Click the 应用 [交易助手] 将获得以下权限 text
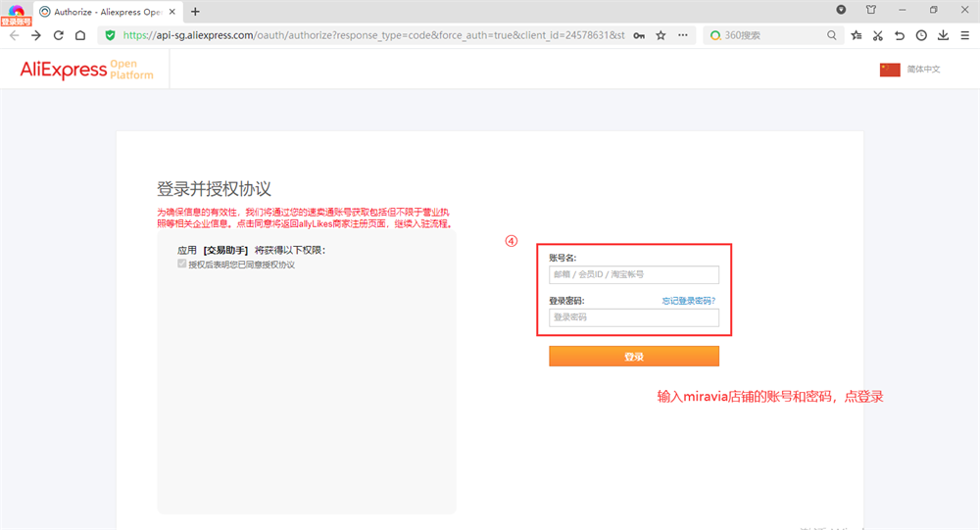This screenshot has width=980, height=530. [x=251, y=250]
